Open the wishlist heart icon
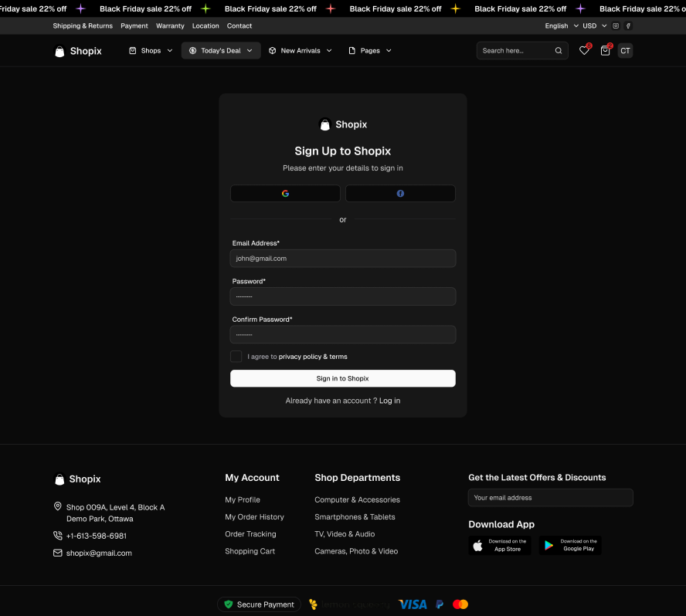This screenshot has width=686, height=616. click(584, 51)
